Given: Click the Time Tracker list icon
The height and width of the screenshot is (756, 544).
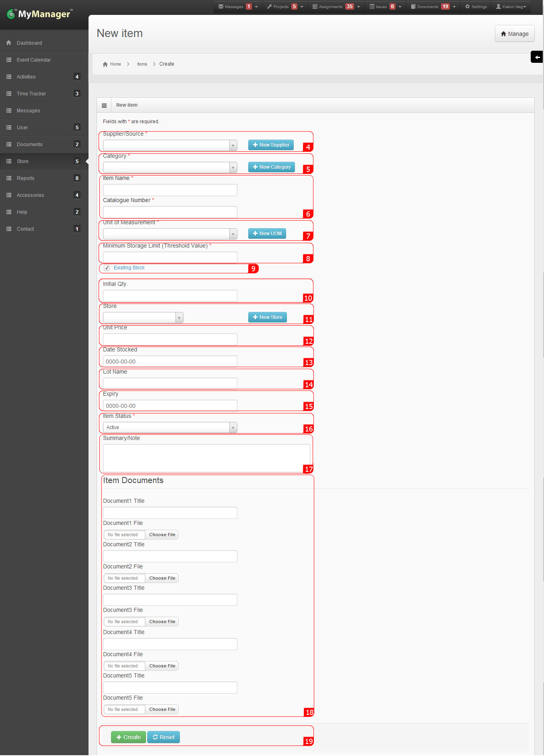Looking at the screenshot, I should coord(9,93).
